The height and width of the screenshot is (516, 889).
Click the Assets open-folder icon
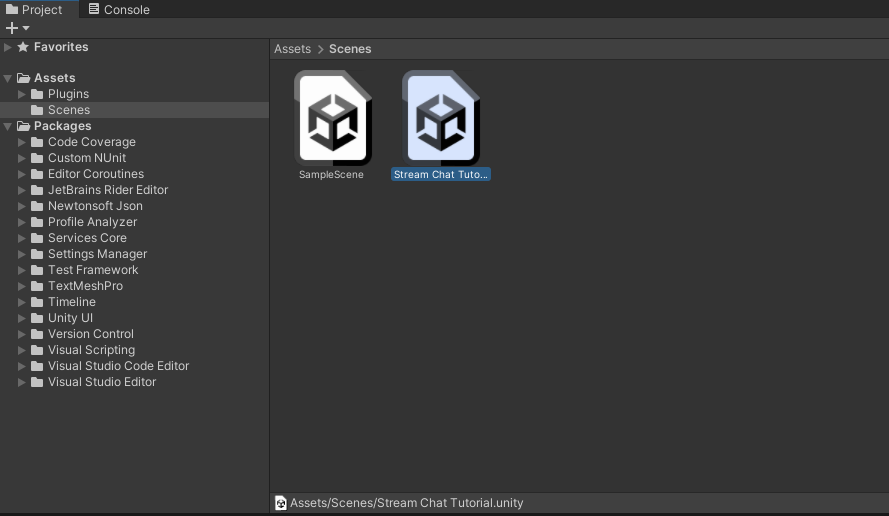tap(23, 78)
